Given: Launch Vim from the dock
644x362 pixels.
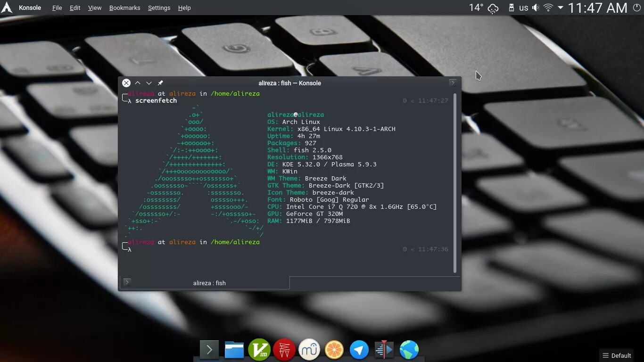Looking at the screenshot, I should point(259,350).
